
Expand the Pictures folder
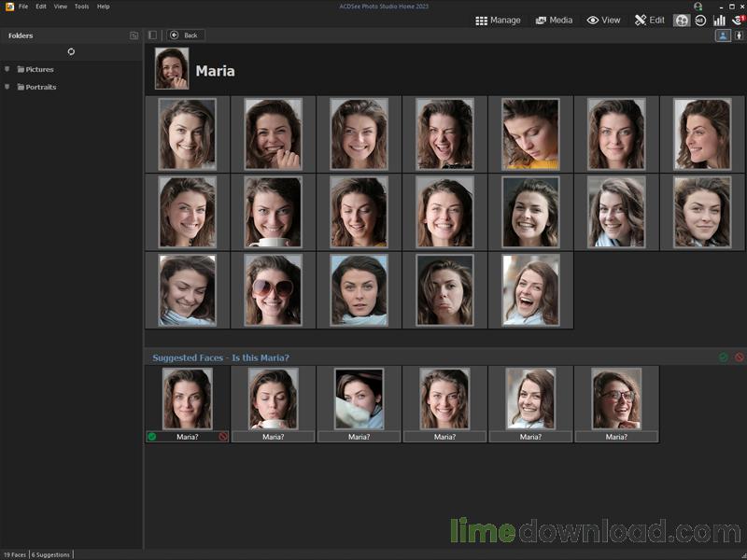[x=7, y=69]
